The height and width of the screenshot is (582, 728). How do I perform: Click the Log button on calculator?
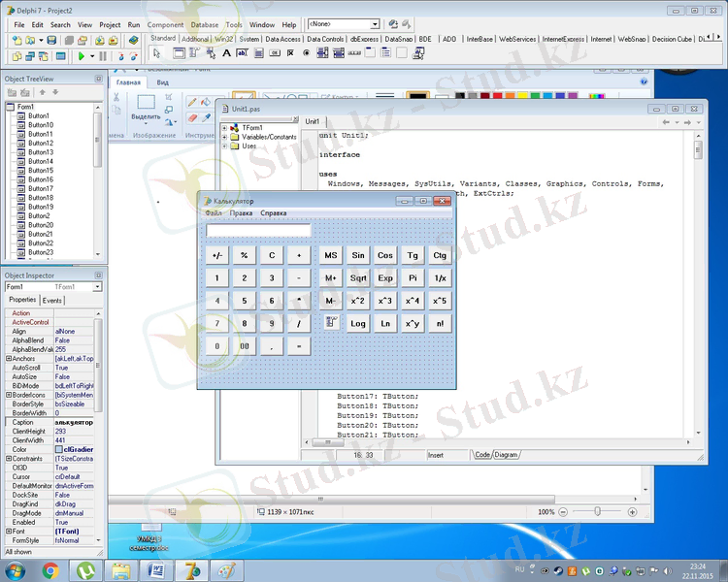[358, 323]
